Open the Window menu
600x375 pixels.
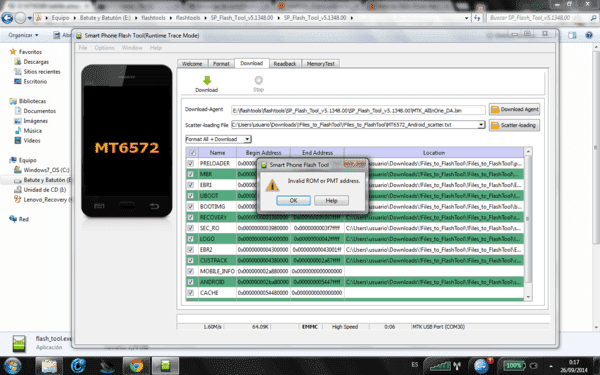(x=132, y=48)
